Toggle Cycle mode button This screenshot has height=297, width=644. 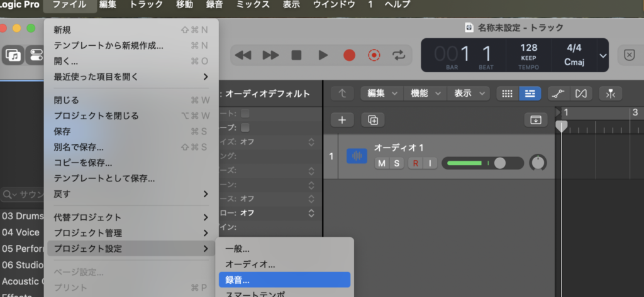coord(398,55)
